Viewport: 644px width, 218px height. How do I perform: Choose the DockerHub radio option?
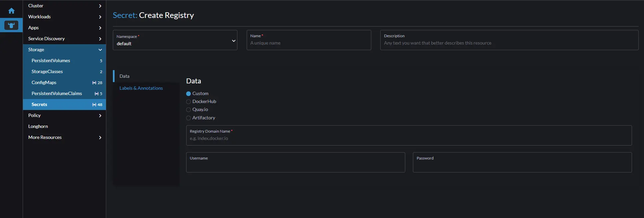188,102
